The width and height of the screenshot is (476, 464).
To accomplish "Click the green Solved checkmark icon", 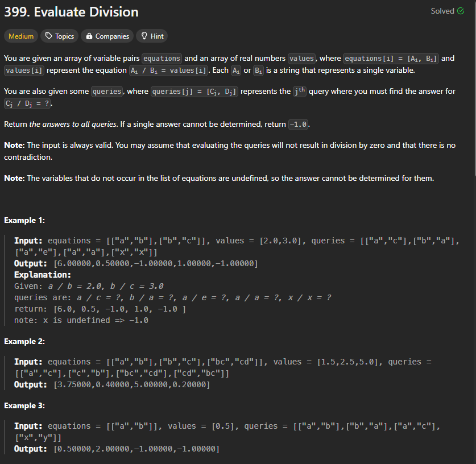I will [x=461, y=11].
